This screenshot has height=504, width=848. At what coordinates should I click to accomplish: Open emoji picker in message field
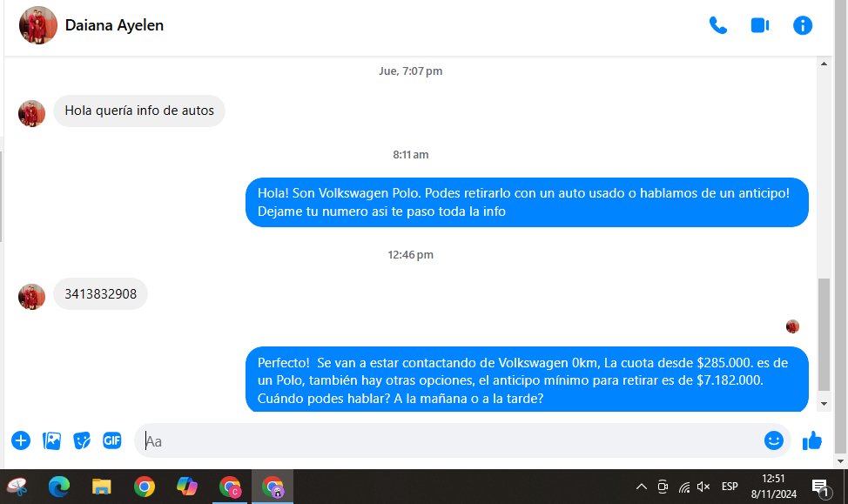pyautogui.click(x=773, y=440)
